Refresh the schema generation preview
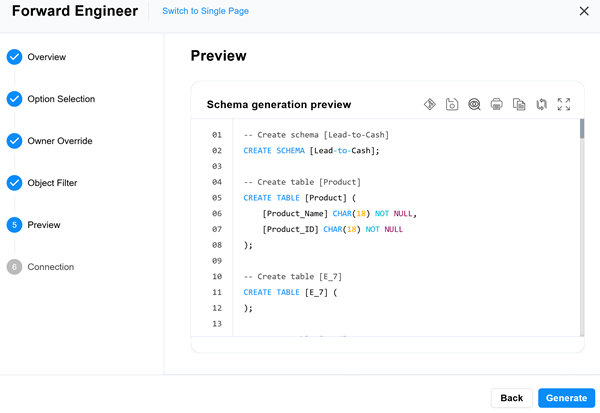600x413 pixels. pyautogui.click(x=541, y=104)
